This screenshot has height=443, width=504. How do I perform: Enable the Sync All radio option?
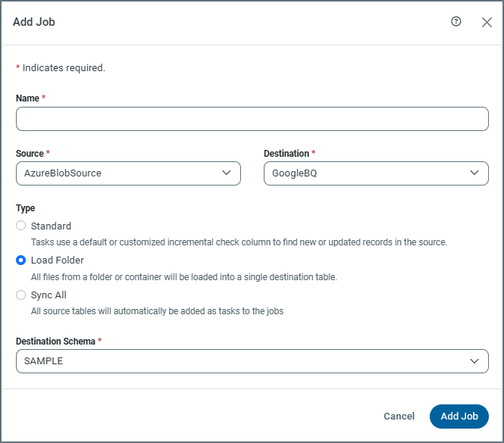(x=21, y=295)
